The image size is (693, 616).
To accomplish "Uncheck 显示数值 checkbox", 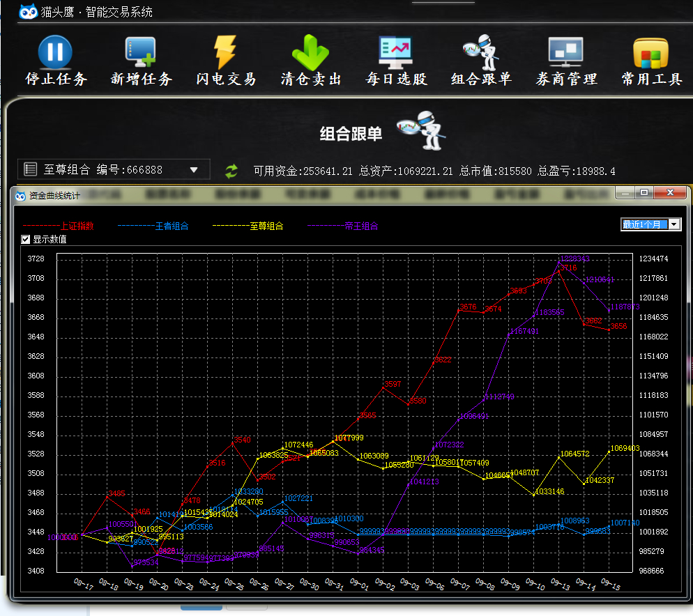I will 26,240.
